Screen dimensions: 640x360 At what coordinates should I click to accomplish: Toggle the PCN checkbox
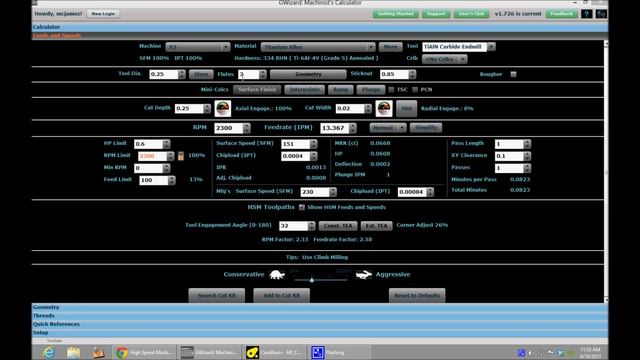pos(415,89)
